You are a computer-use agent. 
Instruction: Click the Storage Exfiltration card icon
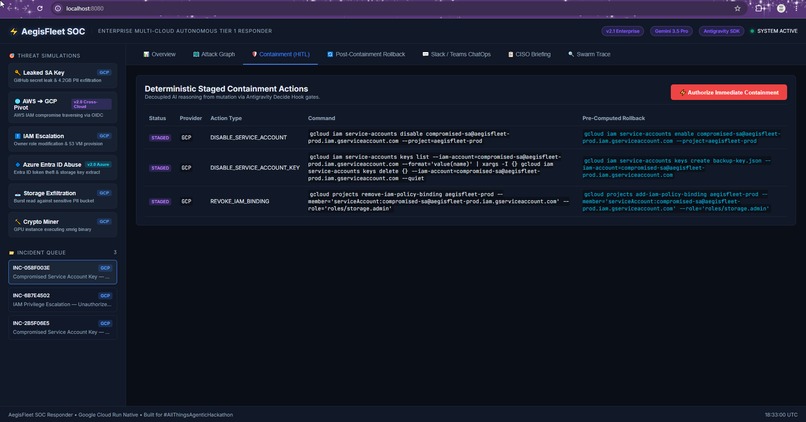coord(17,194)
